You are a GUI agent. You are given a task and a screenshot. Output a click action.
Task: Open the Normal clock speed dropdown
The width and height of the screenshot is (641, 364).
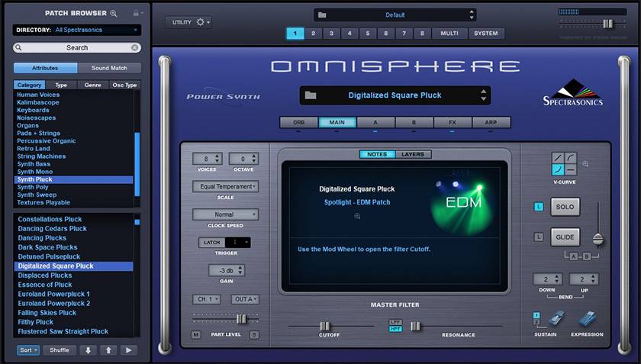(x=226, y=214)
